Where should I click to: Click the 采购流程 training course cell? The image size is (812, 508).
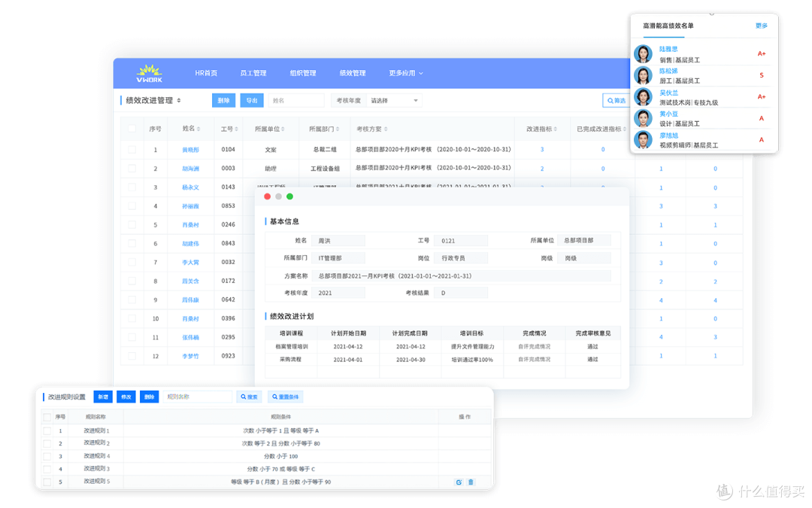click(290, 359)
